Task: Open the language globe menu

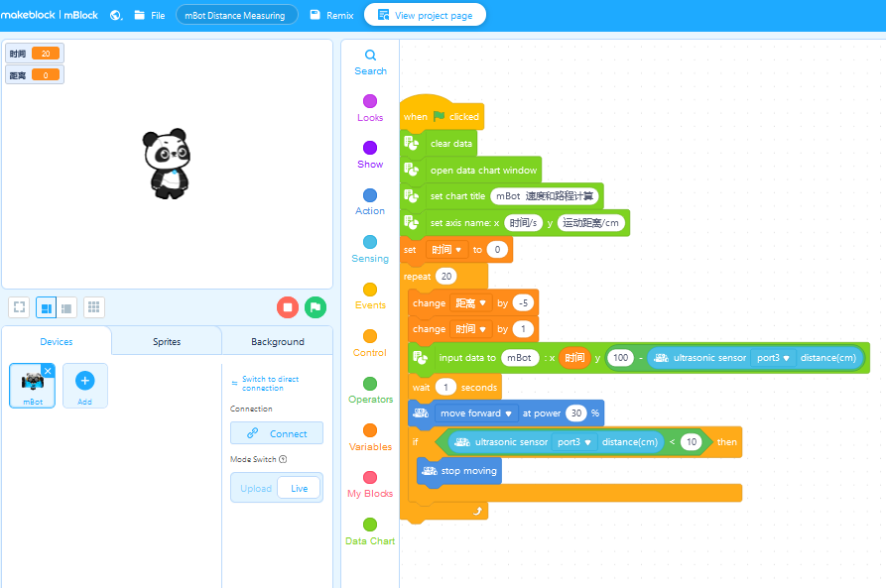Action: pyautogui.click(x=116, y=15)
